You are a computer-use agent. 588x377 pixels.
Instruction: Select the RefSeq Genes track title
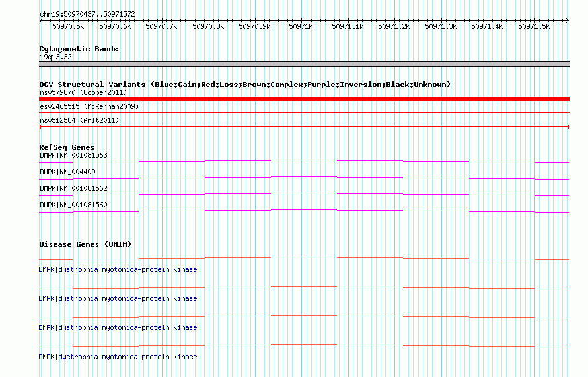pos(67,147)
